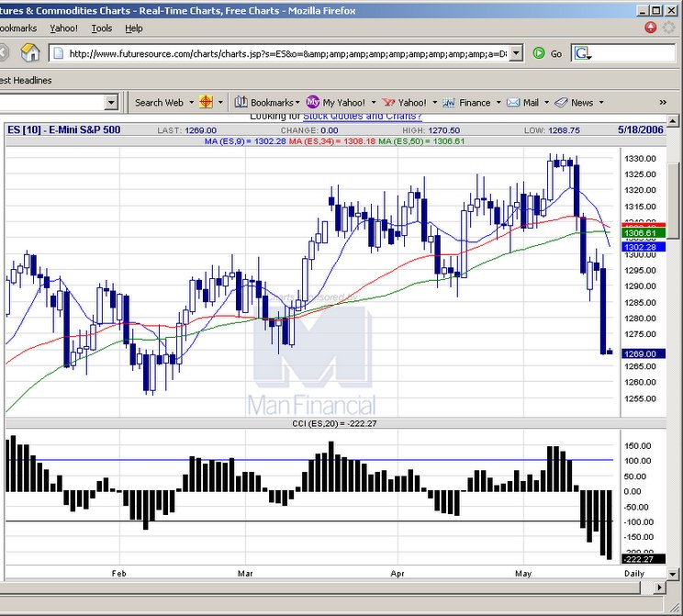This screenshot has height=616, width=683.
Task: Click the Home icon in navigation toolbar
Action: 30,53
